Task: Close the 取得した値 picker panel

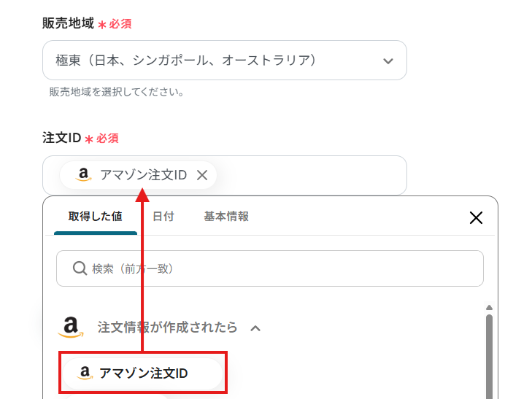Action: [x=476, y=217]
